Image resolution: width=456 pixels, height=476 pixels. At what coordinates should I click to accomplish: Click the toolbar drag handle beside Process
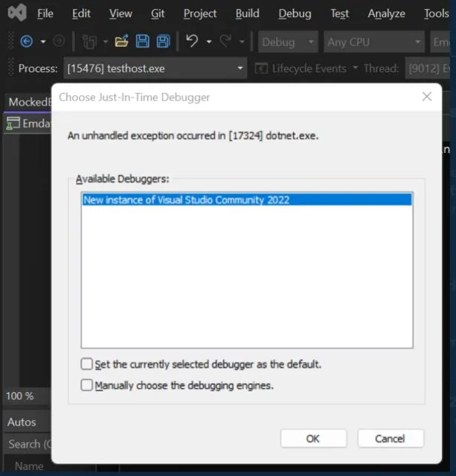click(x=11, y=67)
